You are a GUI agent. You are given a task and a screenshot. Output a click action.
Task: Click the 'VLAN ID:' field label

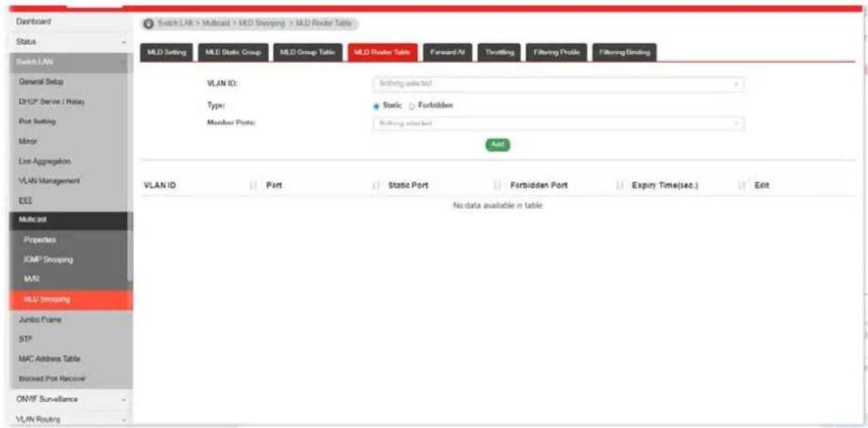click(222, 83)
